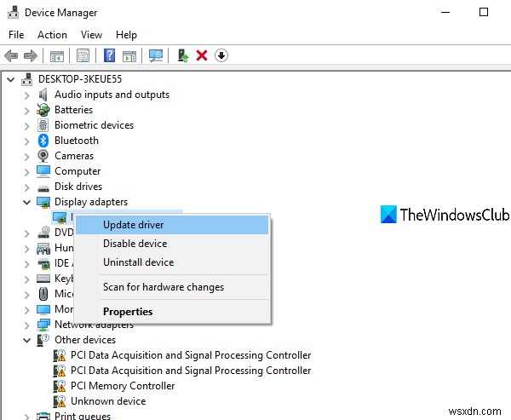511x420 pixels.
Task: Select the PCI Memory Controller device
Action: click(122, 386)
